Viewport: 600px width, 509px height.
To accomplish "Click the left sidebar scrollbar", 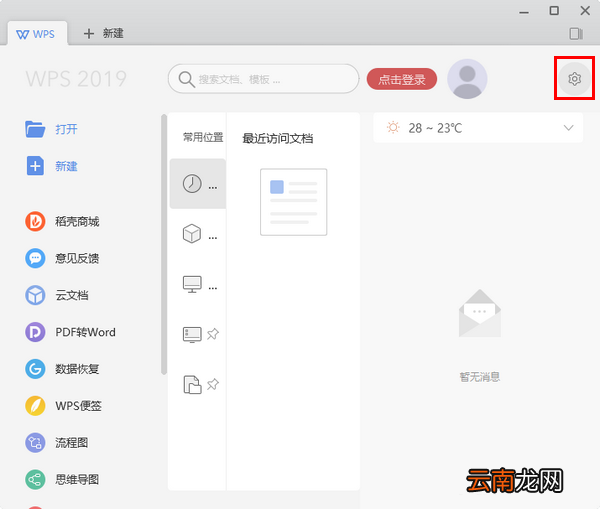I will click(164, 244).
